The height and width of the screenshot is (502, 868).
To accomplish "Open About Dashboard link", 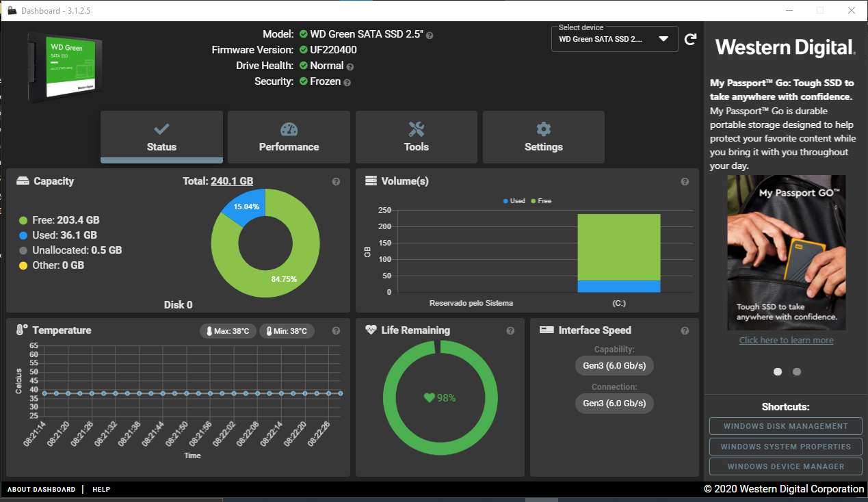I will tap(41, 489).
